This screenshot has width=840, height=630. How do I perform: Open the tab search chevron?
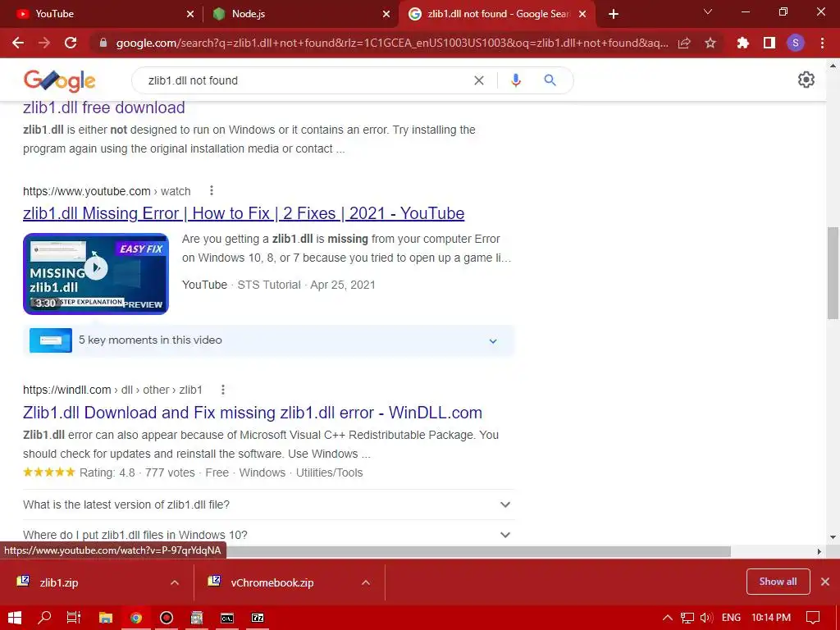click(708, 11)
